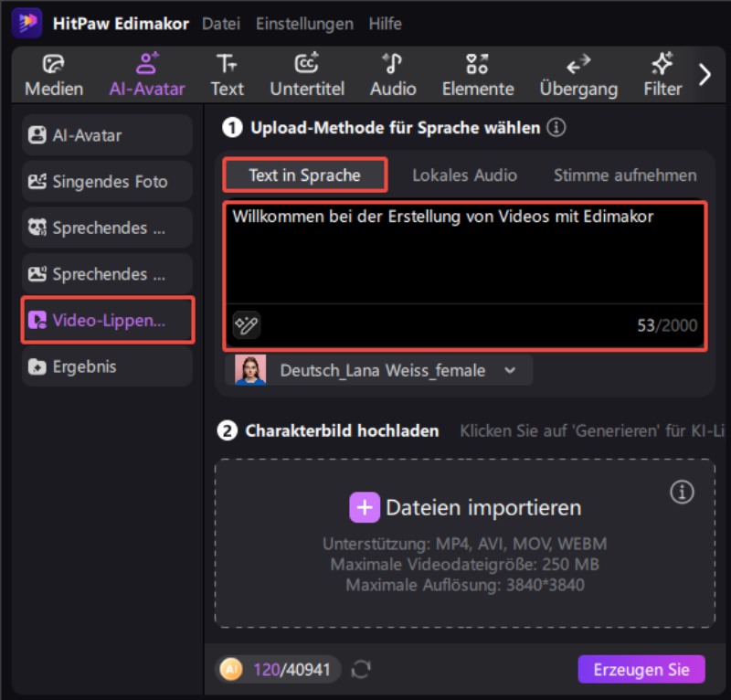731x700 pixels.
Task: Select first Sprechendes entry with panda icon
Action: coord(107,228)
